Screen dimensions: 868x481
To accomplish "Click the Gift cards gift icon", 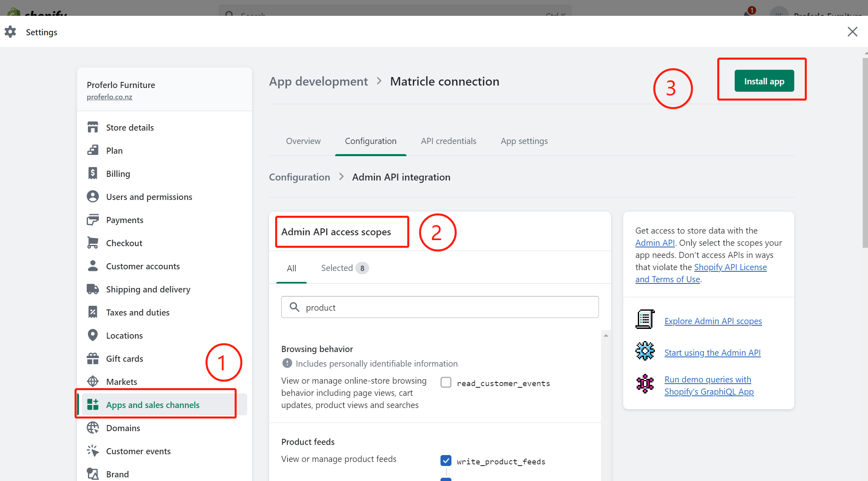I will [x=93, y=359].
